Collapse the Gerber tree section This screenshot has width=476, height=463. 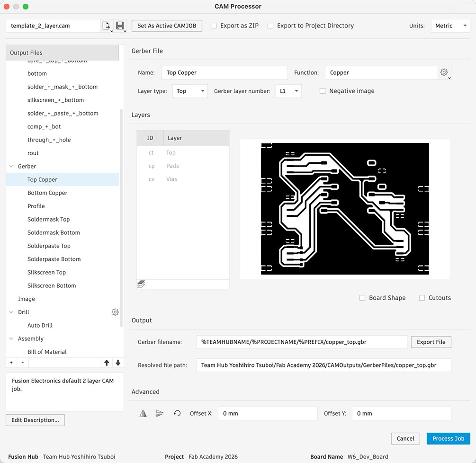pyautogui.click(x=11, y=166)
